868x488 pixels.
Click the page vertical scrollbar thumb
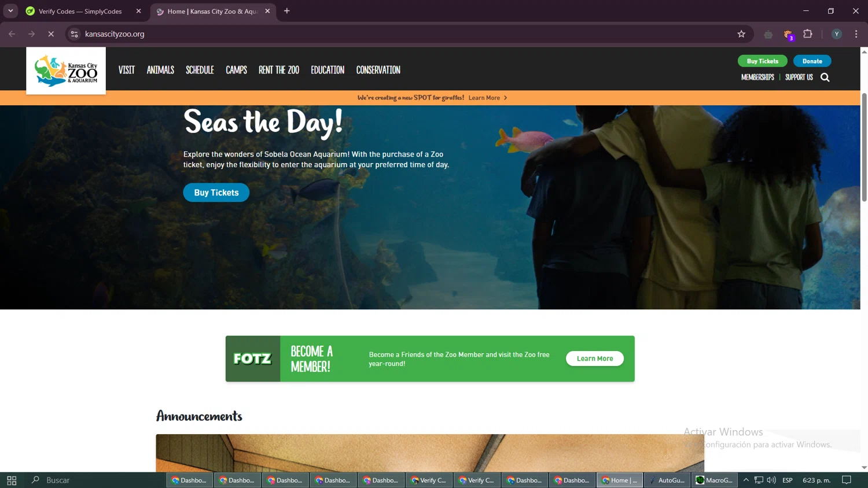[x=864, y=147]
